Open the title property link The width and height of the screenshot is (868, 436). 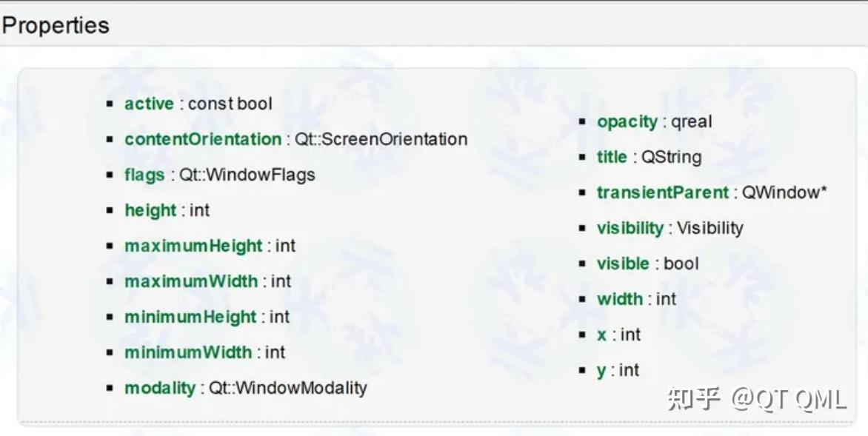(612, 157)
